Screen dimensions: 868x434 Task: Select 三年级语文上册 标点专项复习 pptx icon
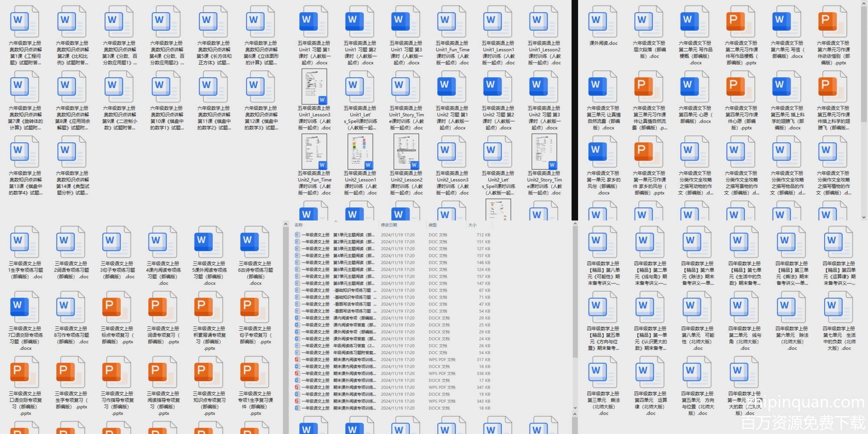tap(117, 307)
